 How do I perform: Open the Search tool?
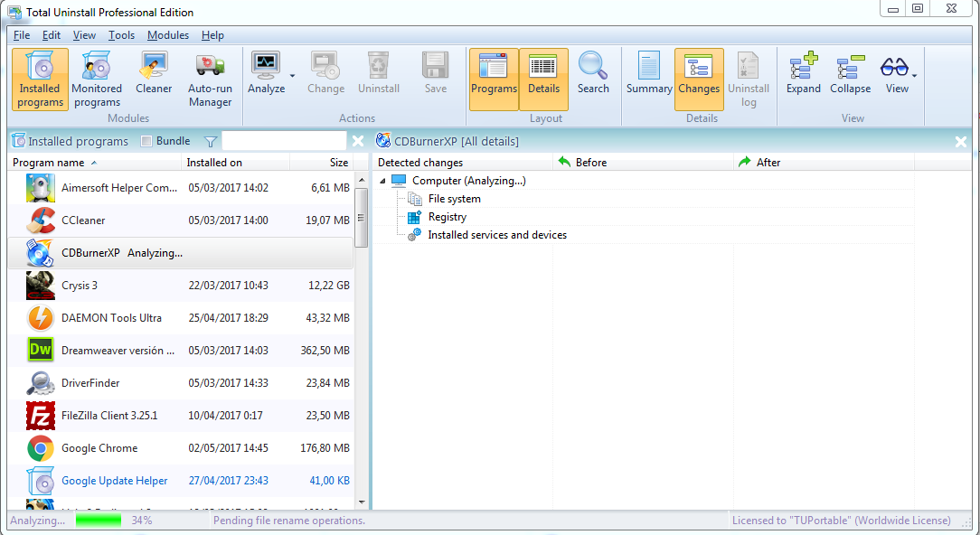coord(593,73)
